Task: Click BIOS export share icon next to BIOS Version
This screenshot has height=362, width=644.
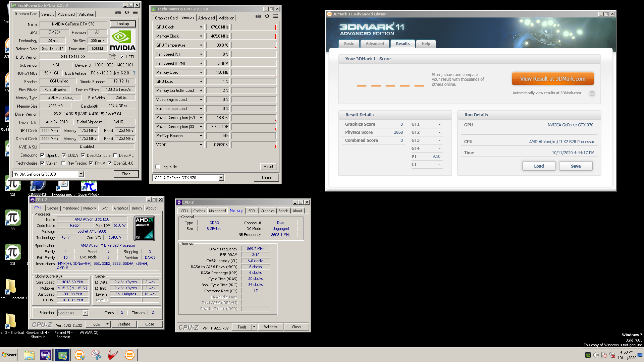Action: tap(112, 57)
